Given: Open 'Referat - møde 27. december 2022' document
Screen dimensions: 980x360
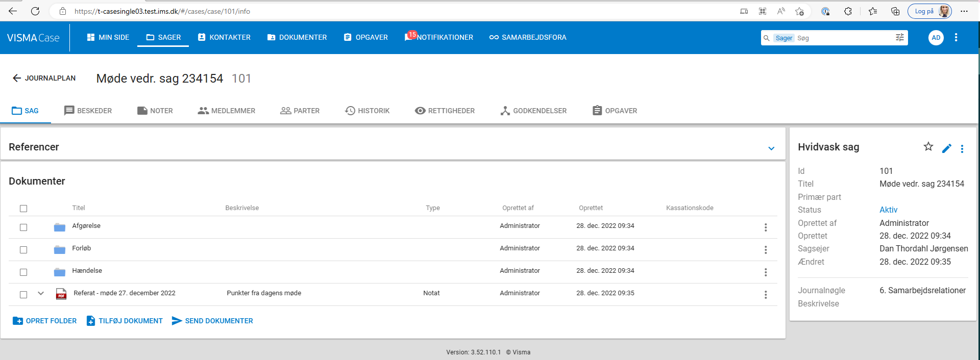Looking at the screenshot, I should [125, 293].
